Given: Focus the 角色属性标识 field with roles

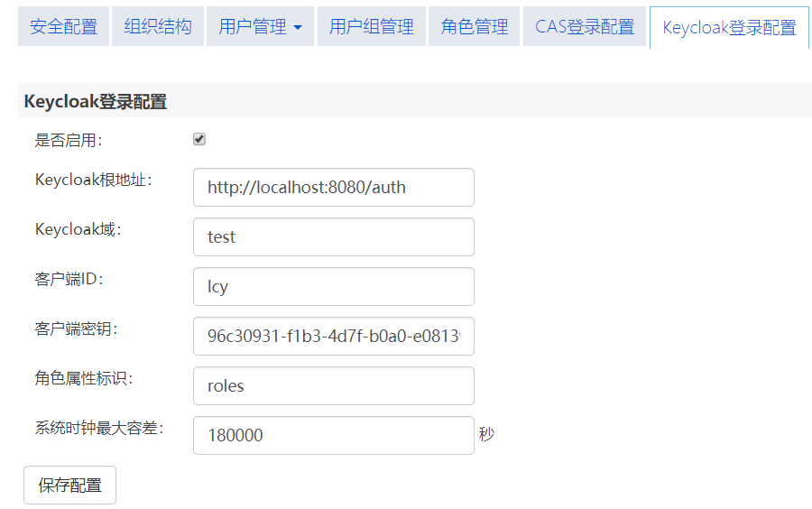Looking at the screenshot, I should coord(333,386).
